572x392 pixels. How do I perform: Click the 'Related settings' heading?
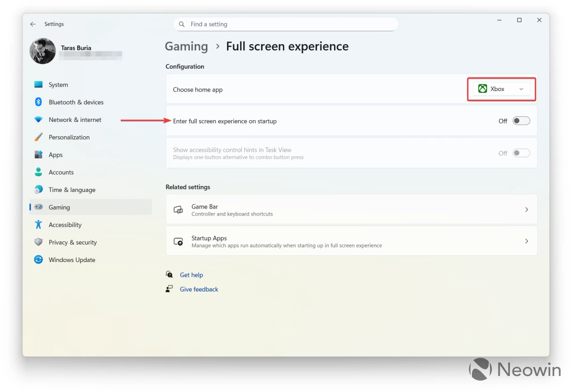[x=188, y=187]
